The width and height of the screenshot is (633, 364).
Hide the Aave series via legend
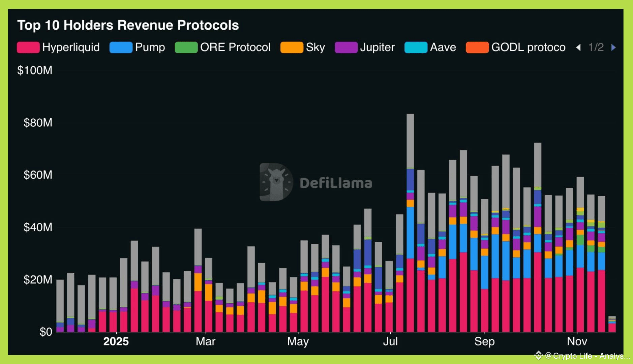coord(430,47)
